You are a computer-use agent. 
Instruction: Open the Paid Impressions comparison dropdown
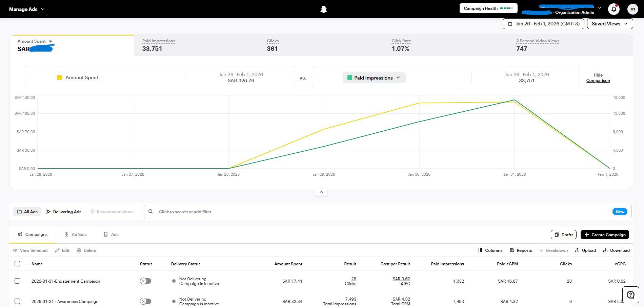click(x=374, y=78)
